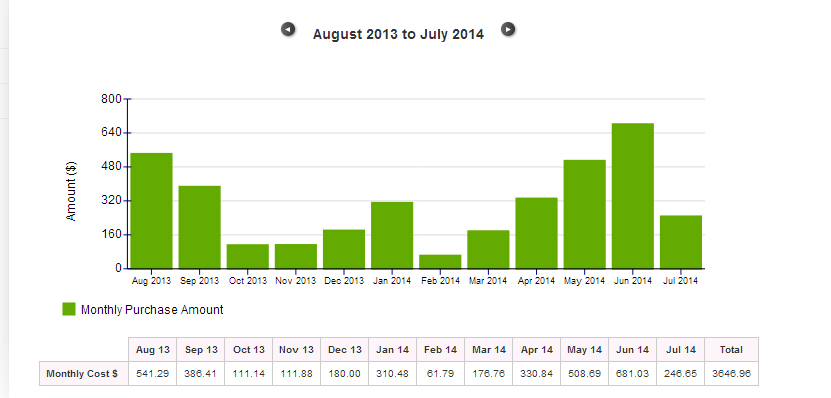The width and height of the screenshot is (831, 398).
Task: Select the May 2014 bar in chart
Action: (x=585, y=214)
